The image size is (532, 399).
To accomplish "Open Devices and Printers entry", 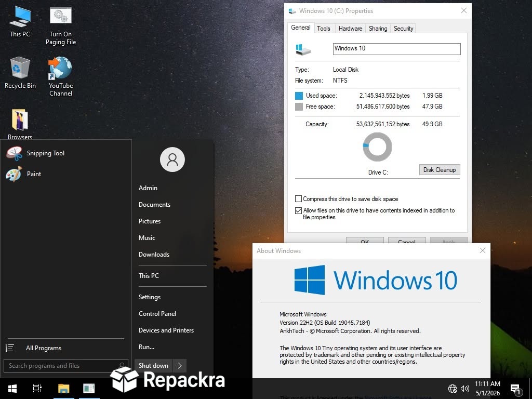I will click(166, 330).
